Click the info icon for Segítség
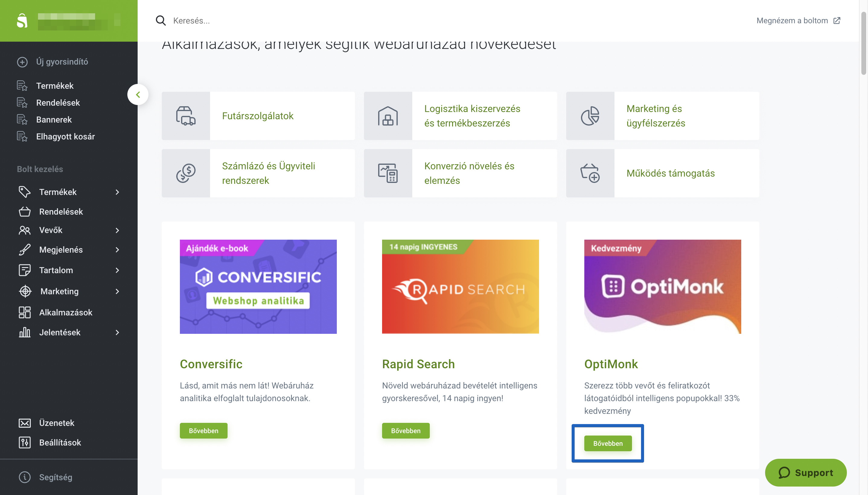This screenshot has width=868, height=495. (24, 477)
